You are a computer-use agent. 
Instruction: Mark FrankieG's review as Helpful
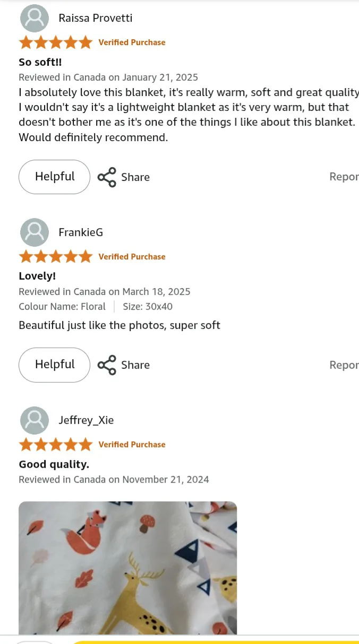pyautogui.click(x=55, y=364)
